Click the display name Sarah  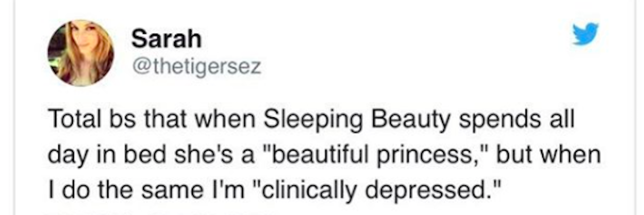tap(166, 39)
